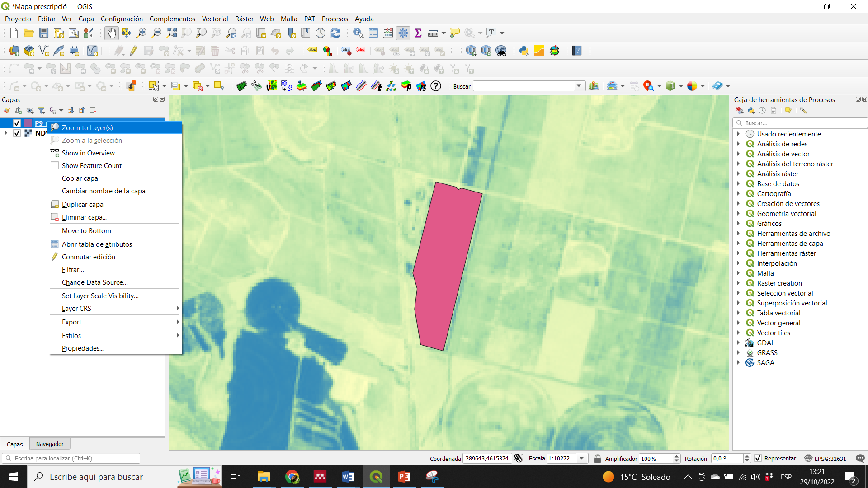Open the Escala scale dropdown
Viewport: 868px width, 488px height.
582,458
